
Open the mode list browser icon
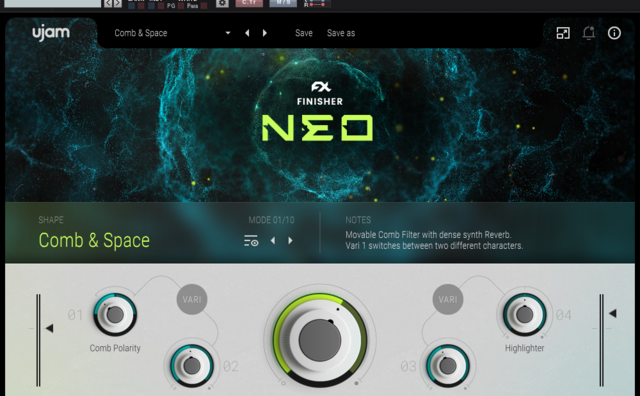point(251,241)
